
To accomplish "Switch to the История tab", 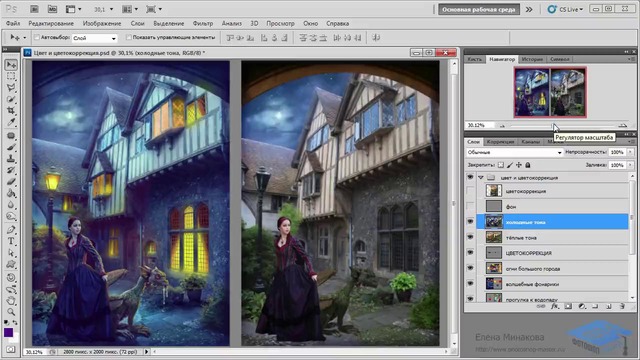I will [532, 59].
